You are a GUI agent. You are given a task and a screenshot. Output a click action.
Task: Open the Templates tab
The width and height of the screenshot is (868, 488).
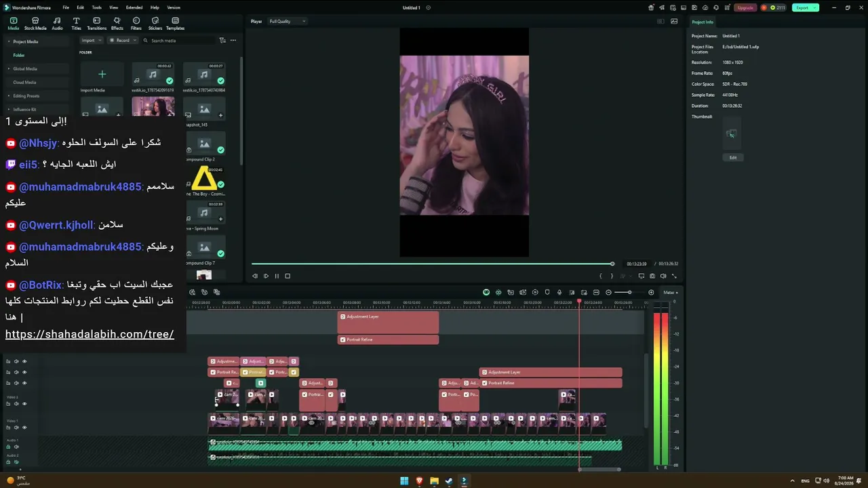pyautogui.click(x=175, y=24)
